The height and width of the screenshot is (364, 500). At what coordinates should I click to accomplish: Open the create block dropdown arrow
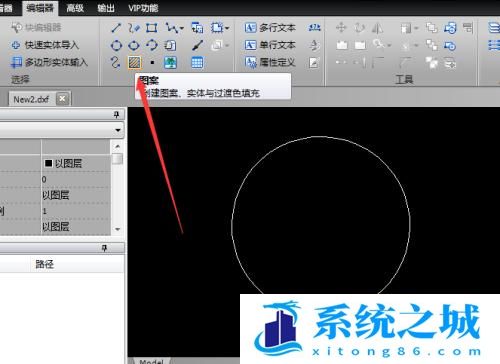click(227, 28)
